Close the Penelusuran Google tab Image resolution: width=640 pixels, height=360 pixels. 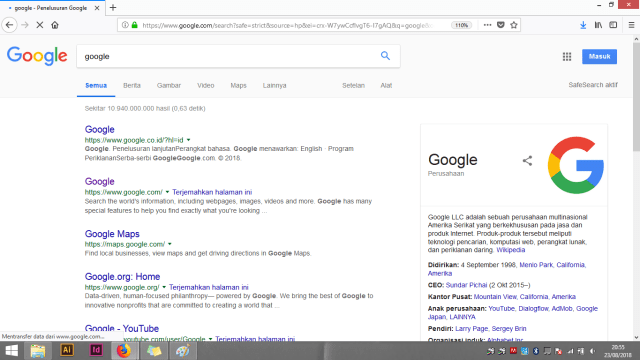click(97, 8)
